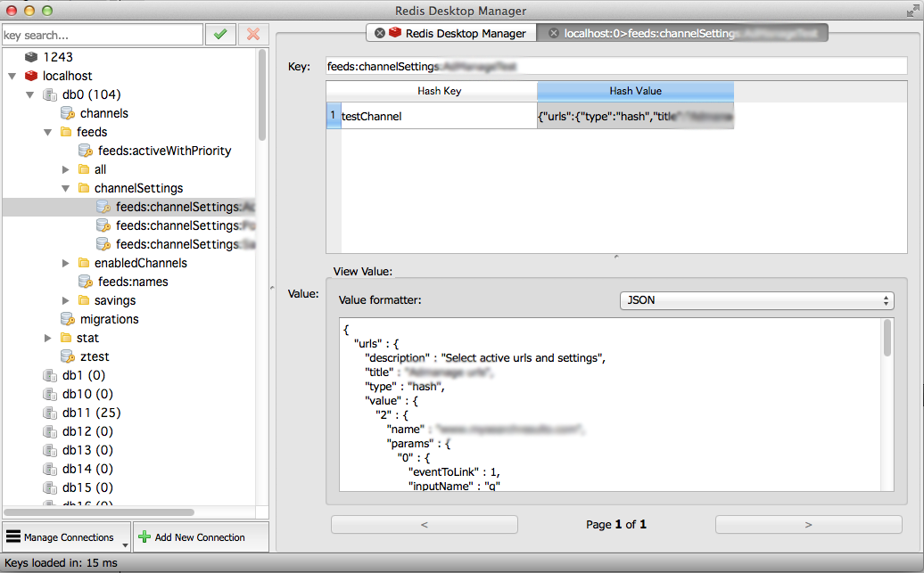This screenshot has height=573, width=924.
Task: Collapse the left panel via splitter handle
Action: coord(272,287)
